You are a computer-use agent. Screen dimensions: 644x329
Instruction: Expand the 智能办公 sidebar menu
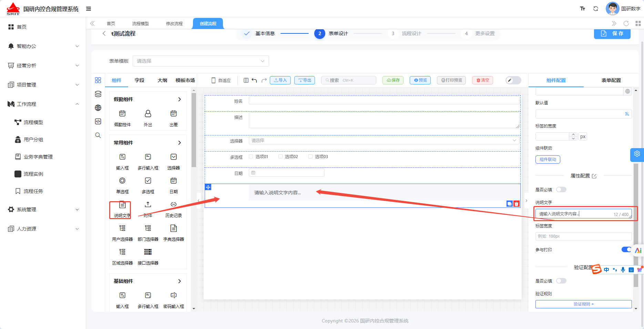(x=43, y=46)
